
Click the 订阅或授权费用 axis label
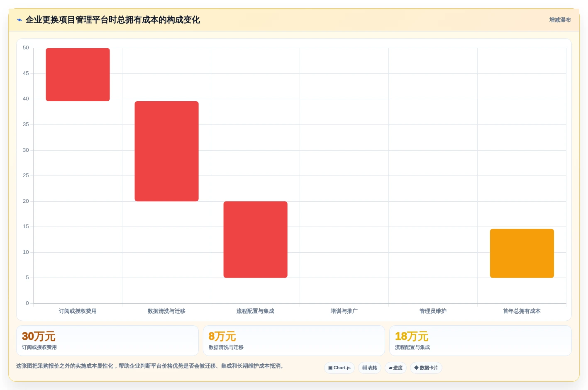click(78, 311)
